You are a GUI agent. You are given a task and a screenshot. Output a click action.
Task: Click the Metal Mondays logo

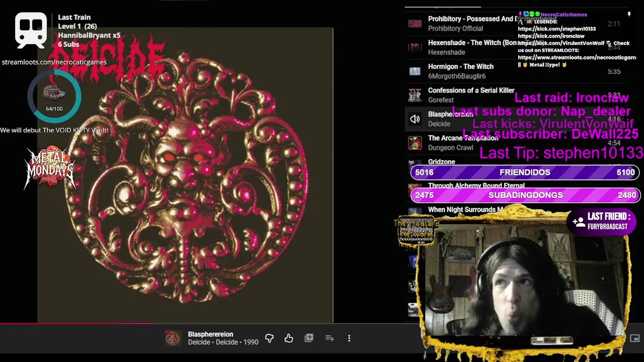(50, 167)
